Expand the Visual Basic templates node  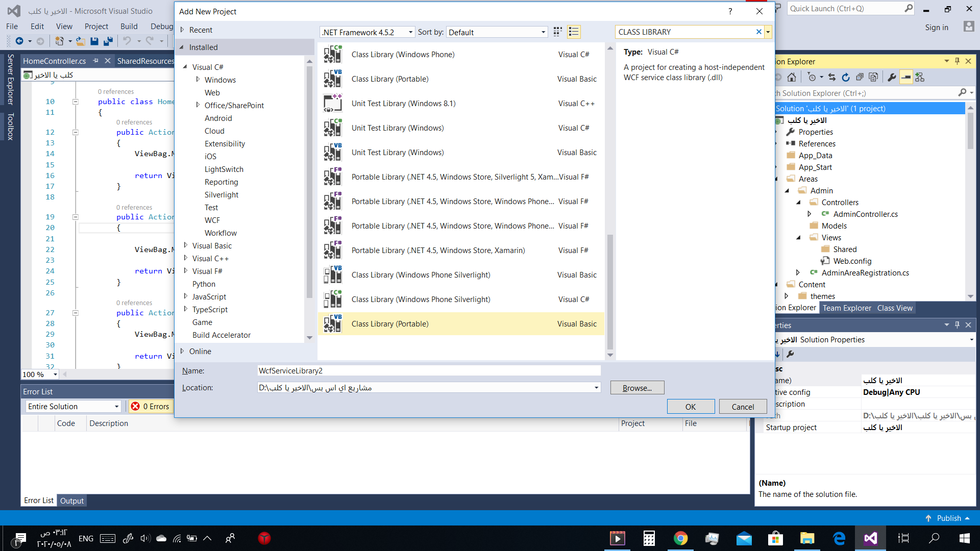point(186,245)
